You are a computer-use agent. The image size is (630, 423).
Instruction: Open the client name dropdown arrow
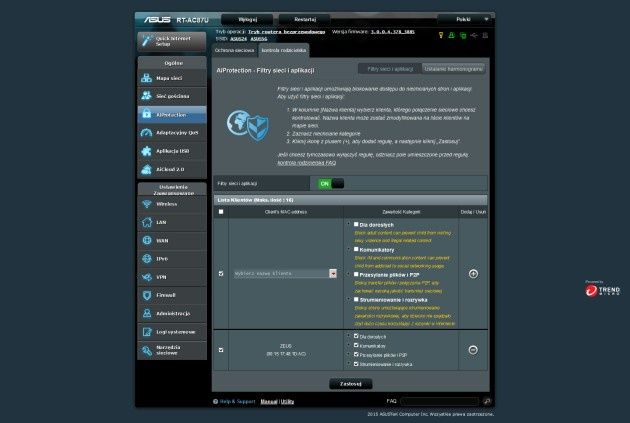point(333,274)
